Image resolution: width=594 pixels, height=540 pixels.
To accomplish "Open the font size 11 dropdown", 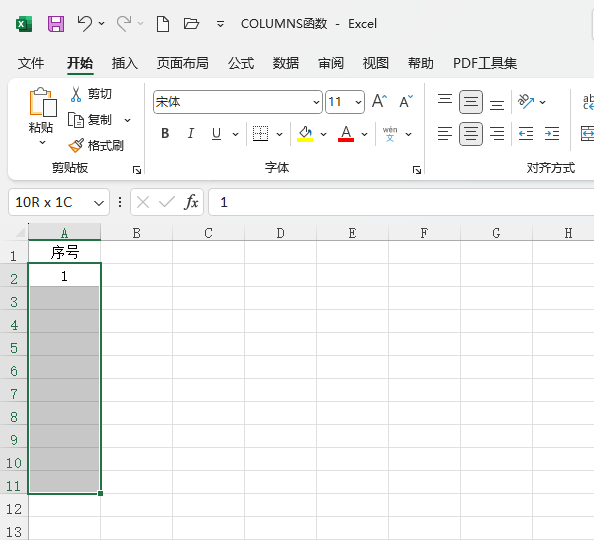I will [358, 102].
